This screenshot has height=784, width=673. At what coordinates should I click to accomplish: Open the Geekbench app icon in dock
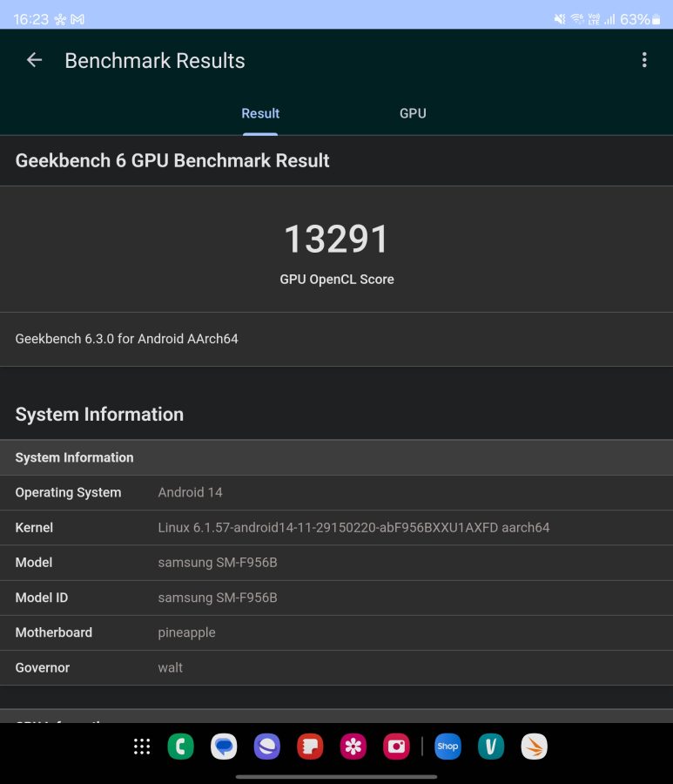coord(534,747)
